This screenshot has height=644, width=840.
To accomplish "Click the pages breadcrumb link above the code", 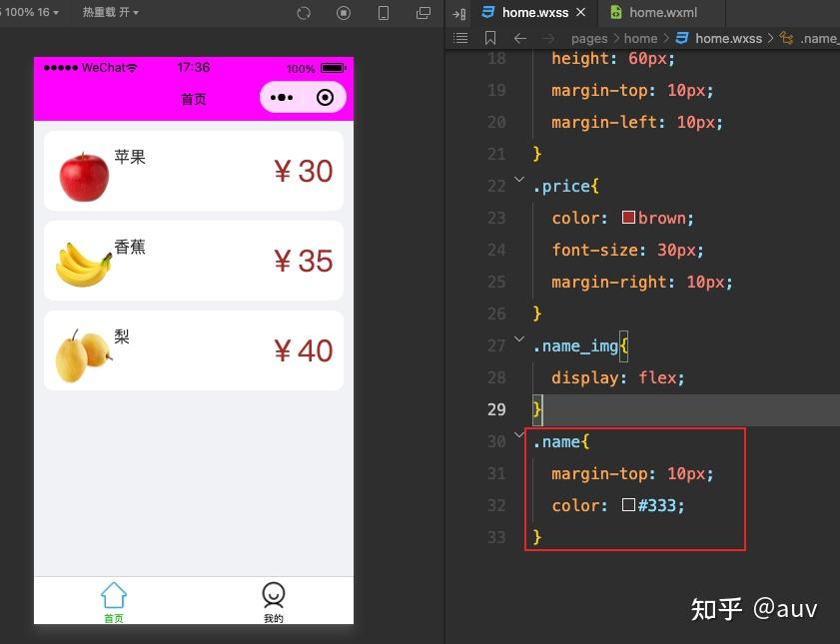I will point(589,38).
